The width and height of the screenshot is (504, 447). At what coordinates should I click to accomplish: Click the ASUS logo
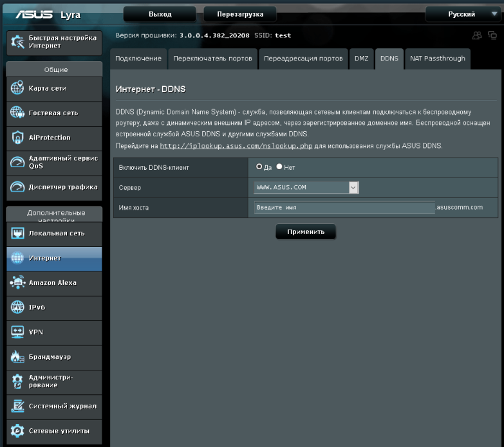click(x=34, y=14)
